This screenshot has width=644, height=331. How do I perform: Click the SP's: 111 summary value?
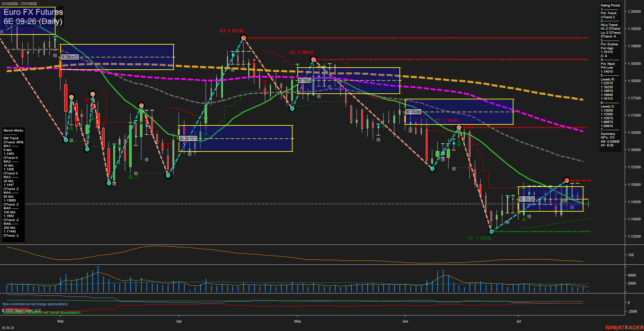(607, 138)
